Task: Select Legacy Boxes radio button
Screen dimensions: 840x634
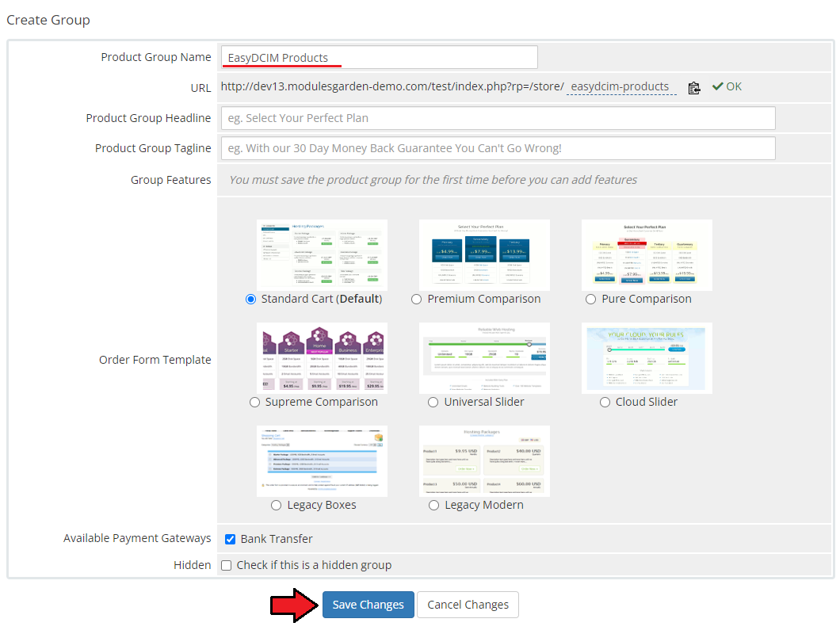Action: pos(276,505)
